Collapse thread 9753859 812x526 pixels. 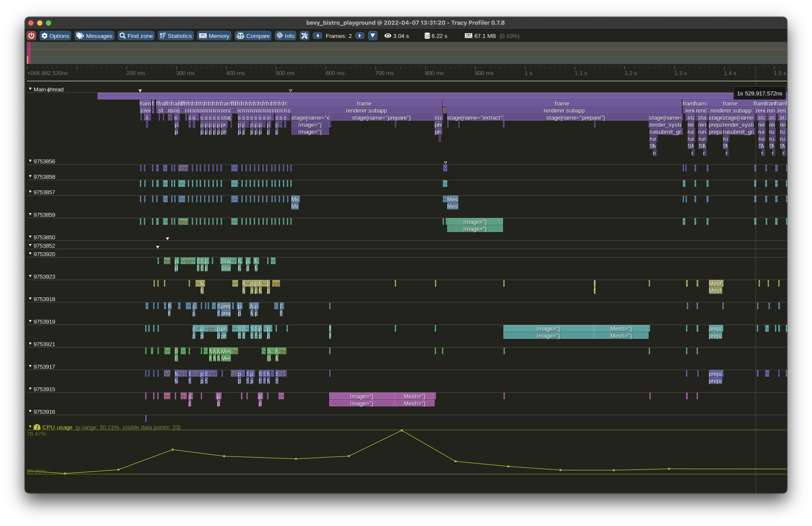pos(30,214)
